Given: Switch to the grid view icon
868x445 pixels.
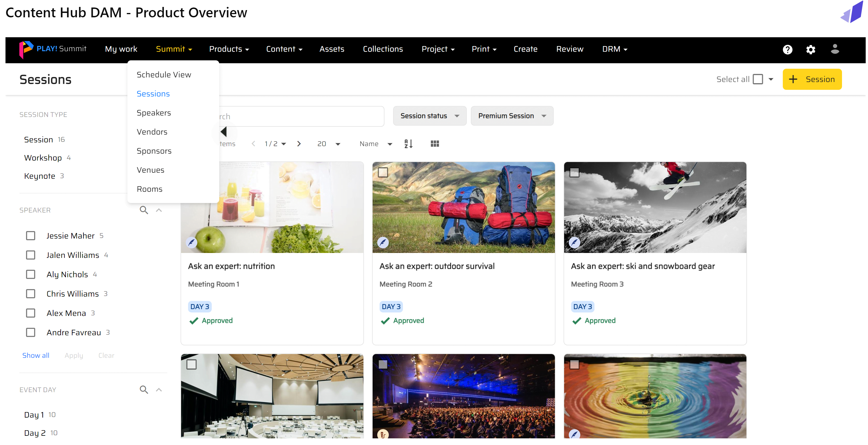Looking at the screenshot, I should coord(435,144).
